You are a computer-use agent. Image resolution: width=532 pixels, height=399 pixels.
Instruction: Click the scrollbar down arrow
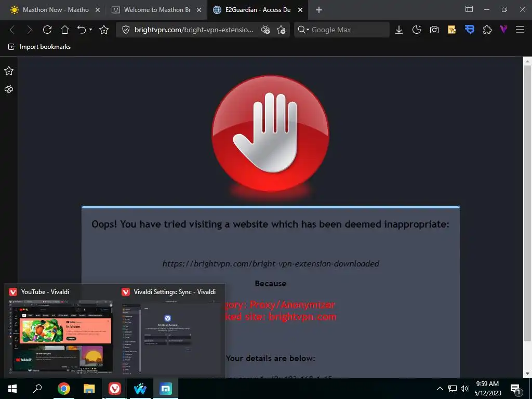[527, 374]
